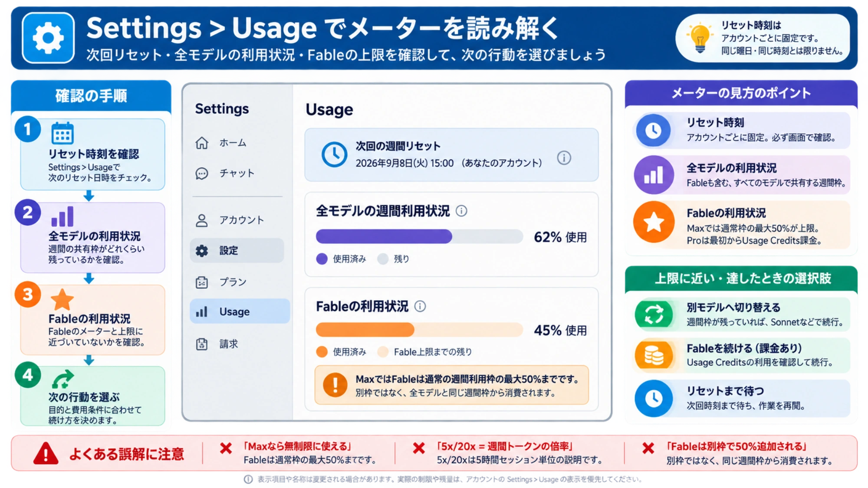
Task: Open 請求 in the Settings sidebar
Action: tap(237, 344)
